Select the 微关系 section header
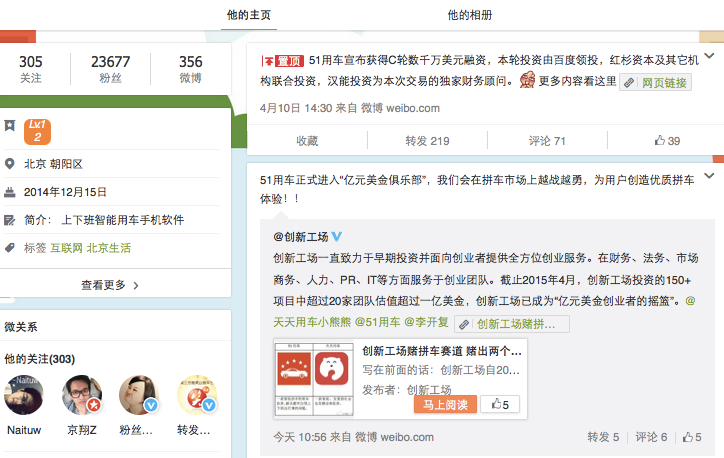The width and height of the screenshot is (724, 458). 21,327
